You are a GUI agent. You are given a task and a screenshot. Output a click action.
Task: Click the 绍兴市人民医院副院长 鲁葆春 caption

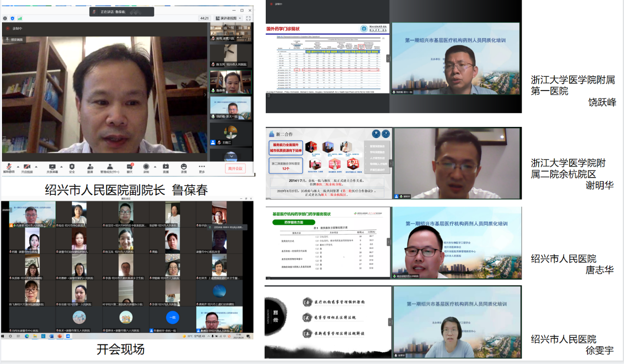click(x=127, y=189)
